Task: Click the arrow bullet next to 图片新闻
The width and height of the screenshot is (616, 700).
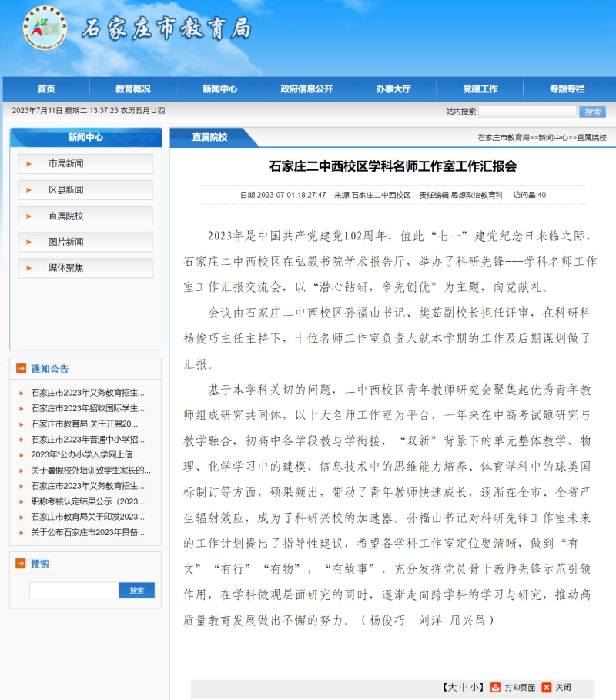Action: pos(29,242)
